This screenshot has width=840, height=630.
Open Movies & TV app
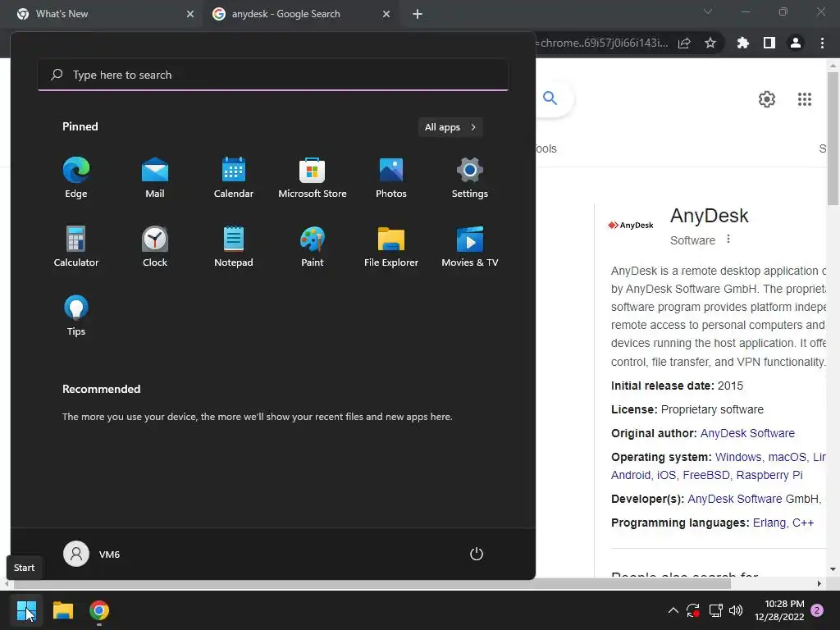[x=470, y=246]
